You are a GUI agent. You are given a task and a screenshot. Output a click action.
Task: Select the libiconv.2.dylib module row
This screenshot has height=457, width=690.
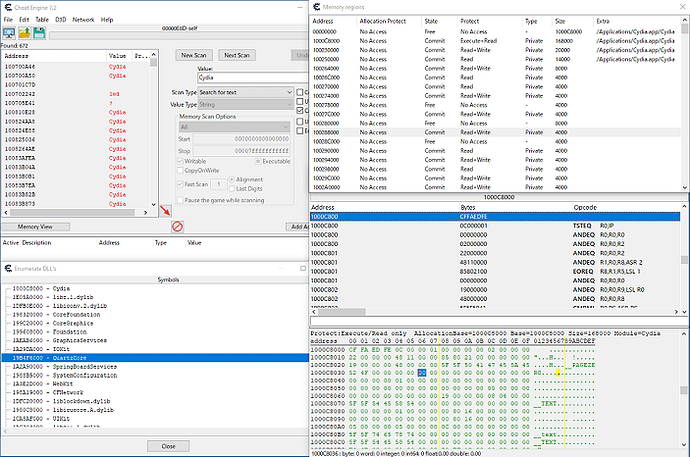[155, 306]
